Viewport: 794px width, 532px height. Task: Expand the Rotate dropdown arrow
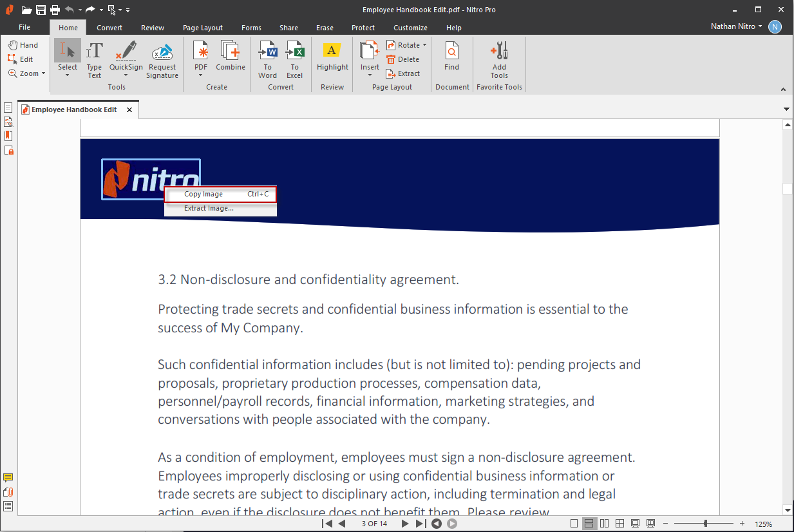(x=425, y=45)
